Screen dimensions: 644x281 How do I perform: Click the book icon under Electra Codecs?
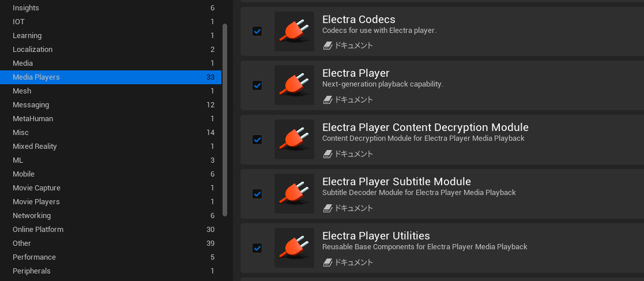(327, 46)
